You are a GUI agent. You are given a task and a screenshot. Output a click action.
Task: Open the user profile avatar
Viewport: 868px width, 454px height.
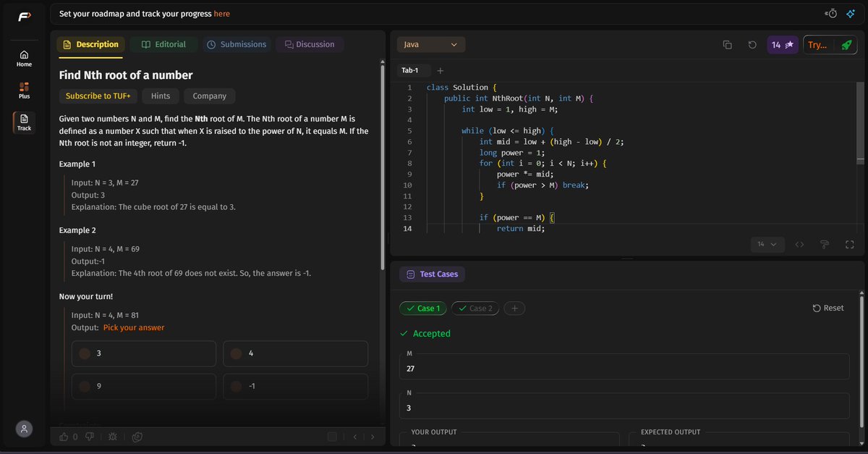point(25,429)
